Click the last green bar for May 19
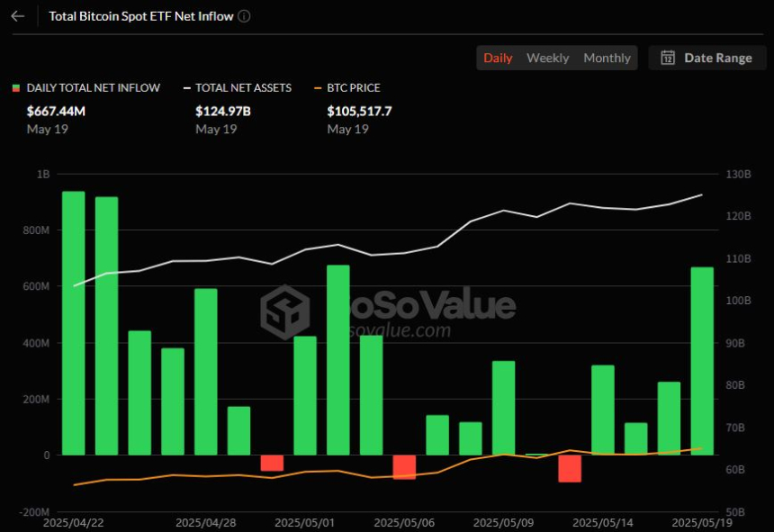774x532 pixels. tap(702, 360)
